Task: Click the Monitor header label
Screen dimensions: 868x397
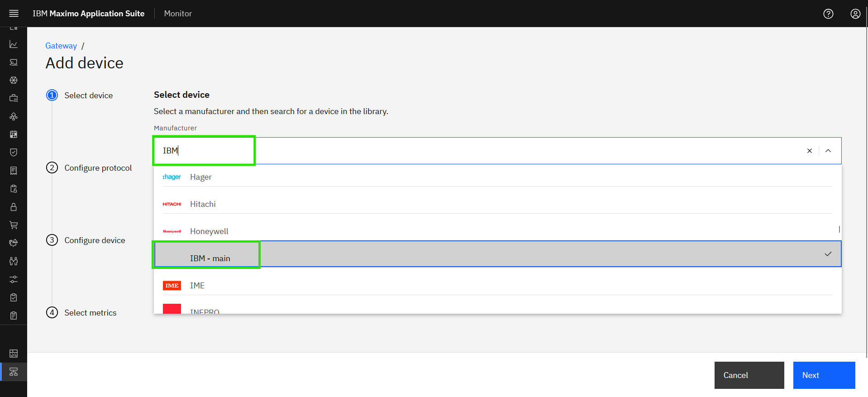Action: pos(178,14)
